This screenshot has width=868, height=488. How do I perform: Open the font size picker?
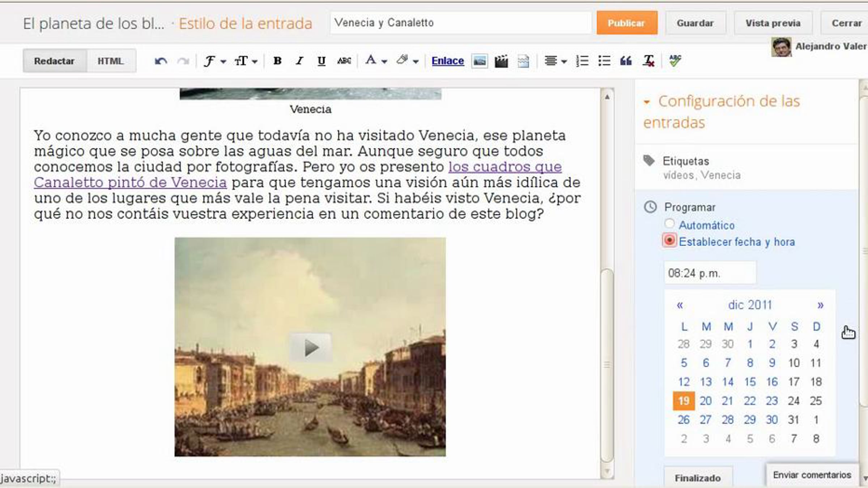click(x=246, y=61)
